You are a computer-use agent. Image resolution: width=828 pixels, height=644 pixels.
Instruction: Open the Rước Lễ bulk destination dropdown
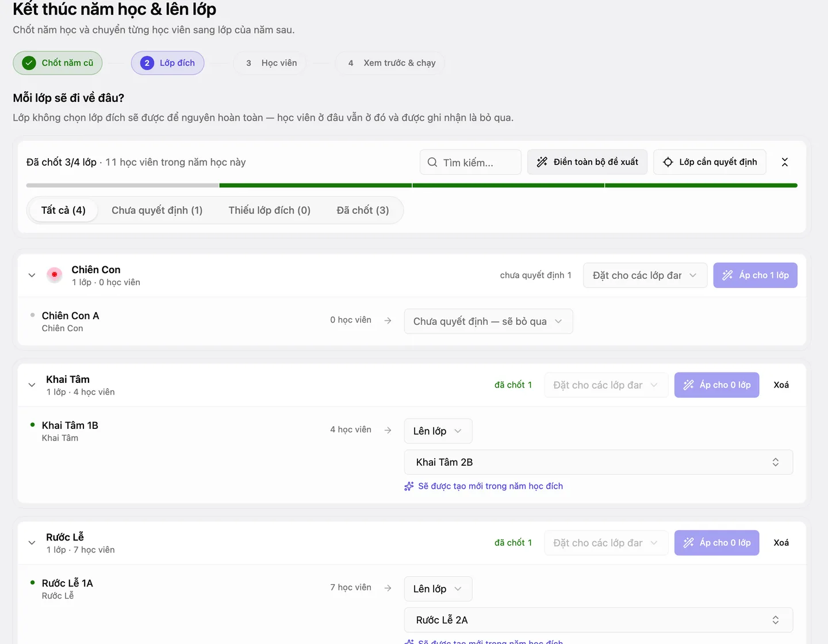(606, 543)
